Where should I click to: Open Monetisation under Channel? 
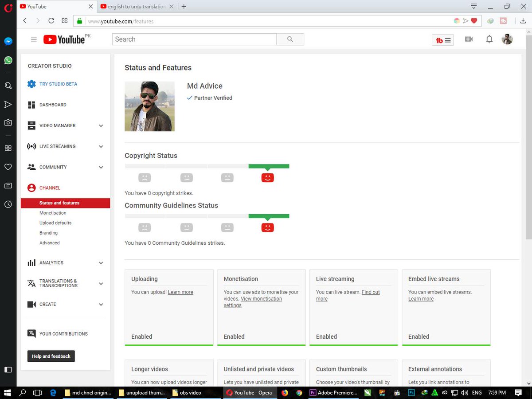point(53,213)
